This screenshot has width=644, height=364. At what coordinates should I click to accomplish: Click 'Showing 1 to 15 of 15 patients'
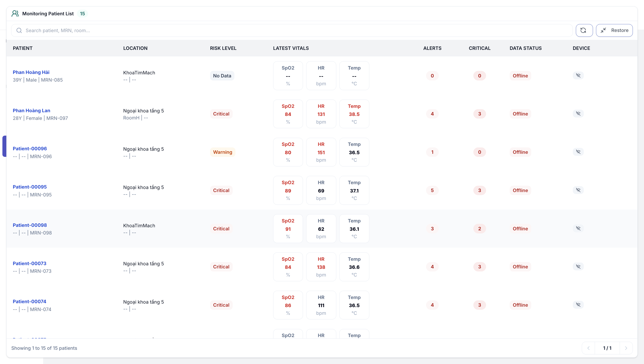[x=44, y=348]
